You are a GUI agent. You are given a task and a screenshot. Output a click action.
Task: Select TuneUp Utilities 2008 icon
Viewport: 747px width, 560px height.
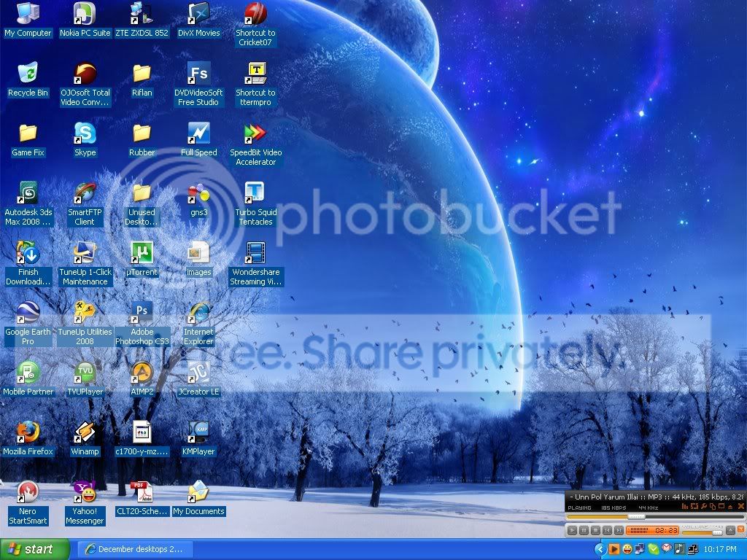[85, 324]
